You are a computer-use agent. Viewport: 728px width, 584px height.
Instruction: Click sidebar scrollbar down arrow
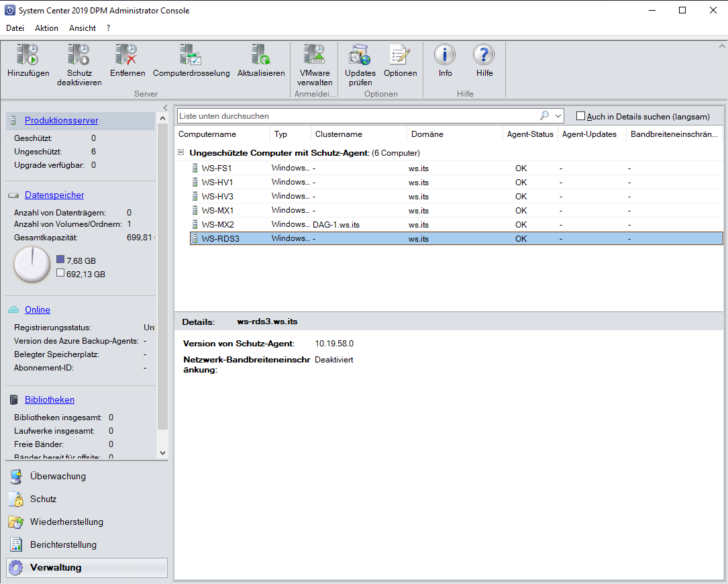tap(162, 452)
